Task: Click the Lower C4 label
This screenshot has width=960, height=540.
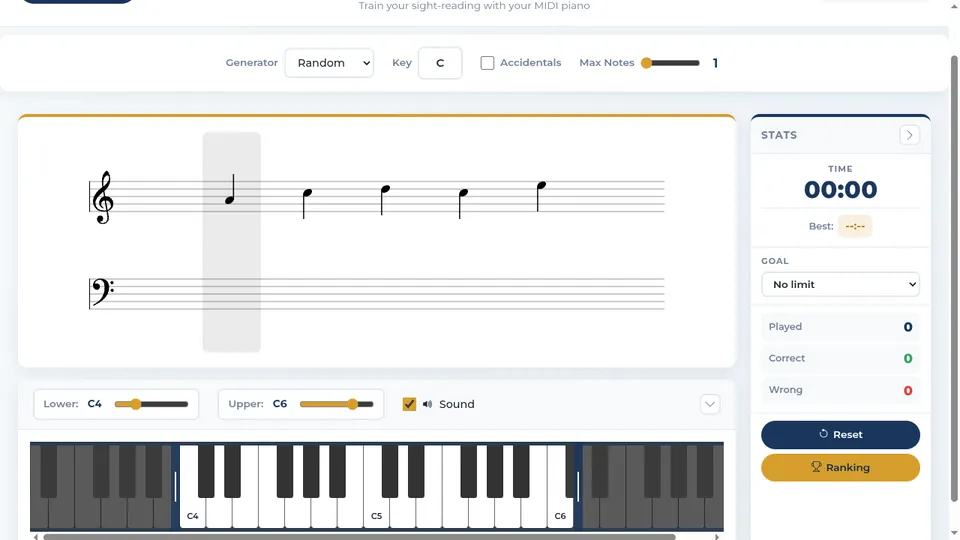Action: click(94, 404)
